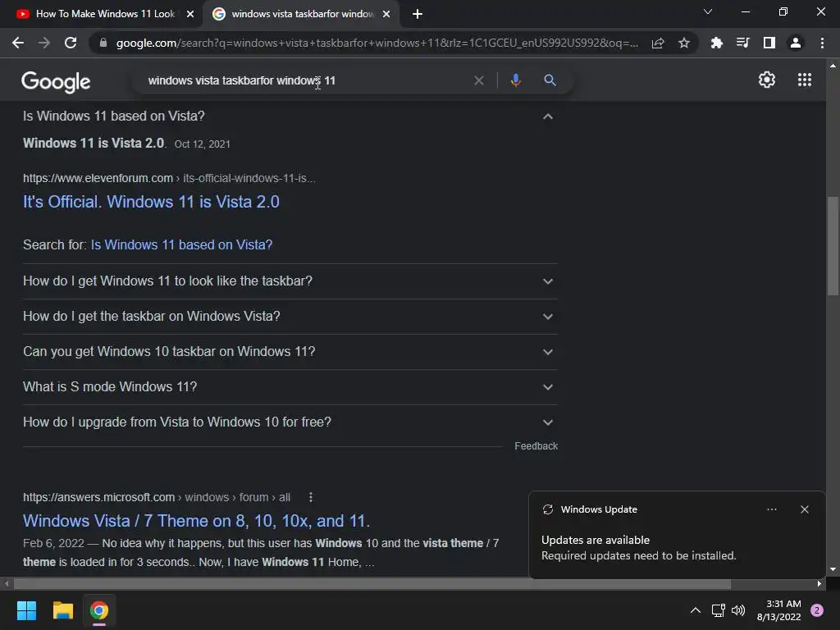Start voice search with microphone
The width and height of the screenshot is (840, 630).
coord(515,80)
